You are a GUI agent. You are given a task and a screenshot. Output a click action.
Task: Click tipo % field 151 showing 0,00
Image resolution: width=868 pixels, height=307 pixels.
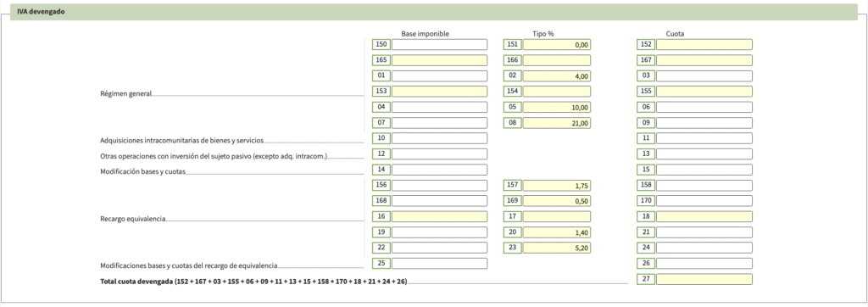point(556,45)
